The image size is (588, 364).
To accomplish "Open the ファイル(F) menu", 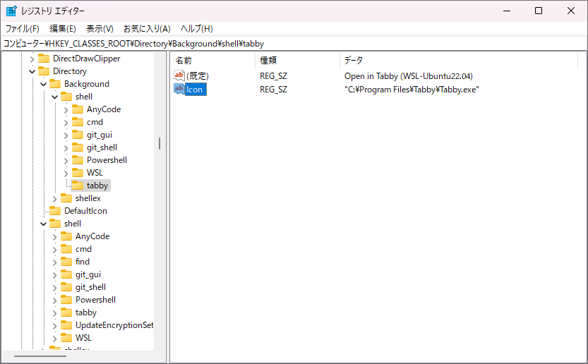I will tap(22, 29).
